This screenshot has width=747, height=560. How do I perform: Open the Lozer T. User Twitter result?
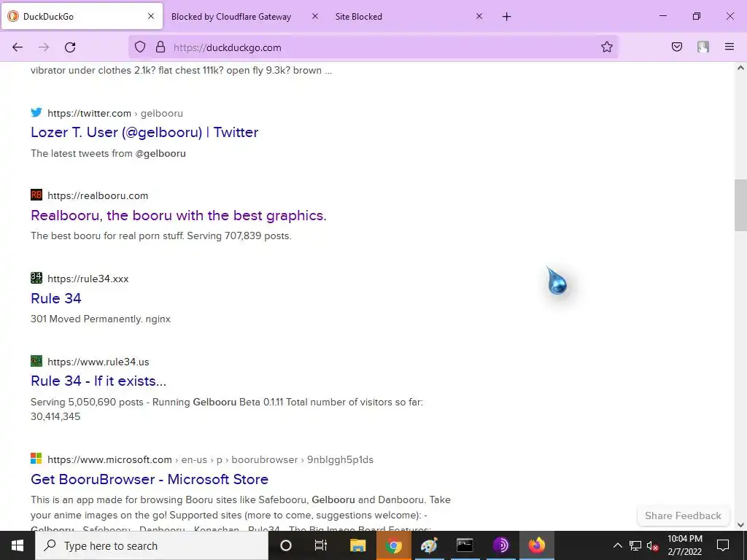click(144, 132)
